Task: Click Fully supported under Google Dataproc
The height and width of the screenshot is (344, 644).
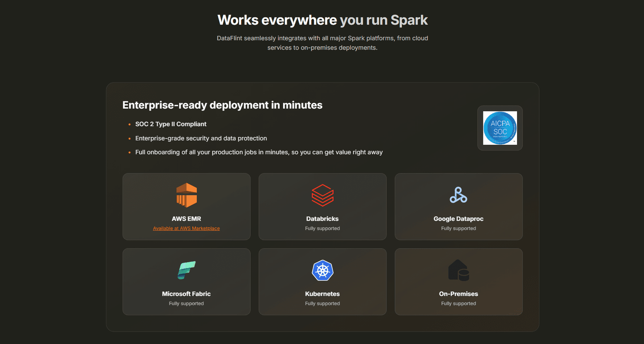Action: 458,228
